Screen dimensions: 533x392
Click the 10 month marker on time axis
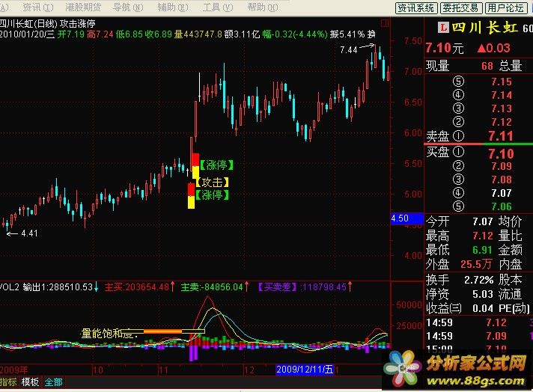(98, 370)
